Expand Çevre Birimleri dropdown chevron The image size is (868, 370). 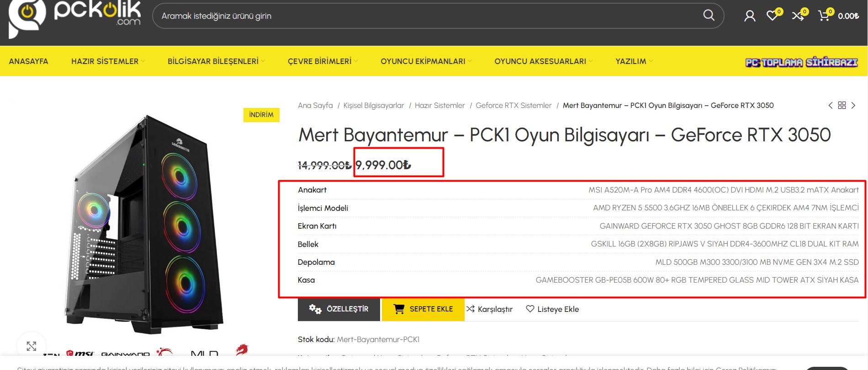356,61
